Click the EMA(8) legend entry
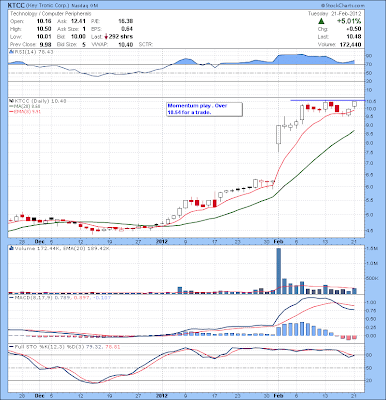Image resolution: width=386 pixels, height=400 pixels. click(x=25, y=112)
